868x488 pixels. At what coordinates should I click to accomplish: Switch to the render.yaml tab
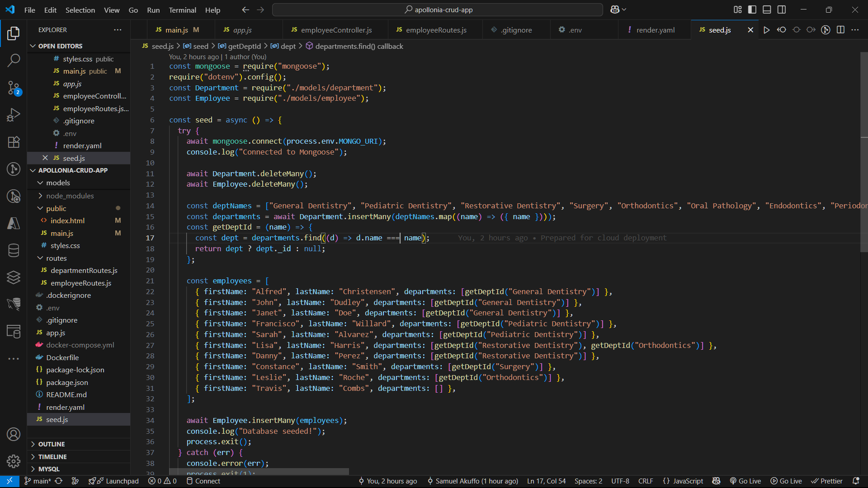click(656, 30)
